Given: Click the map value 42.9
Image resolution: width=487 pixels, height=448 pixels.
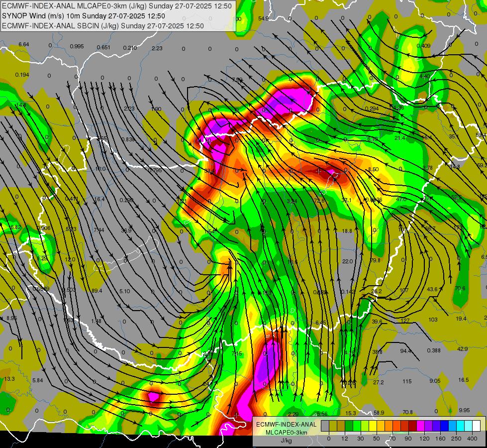Looking at the screenshot, I should point(463,349).
